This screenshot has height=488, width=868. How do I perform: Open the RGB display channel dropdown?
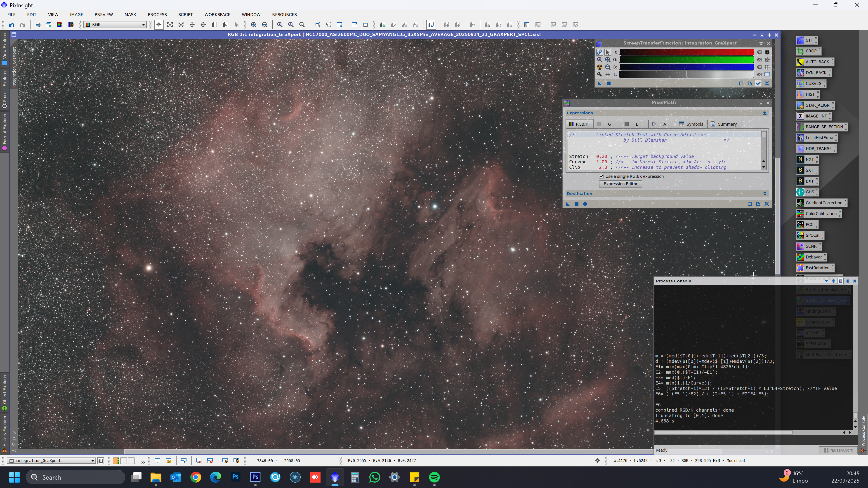click(x=143, y=25)
